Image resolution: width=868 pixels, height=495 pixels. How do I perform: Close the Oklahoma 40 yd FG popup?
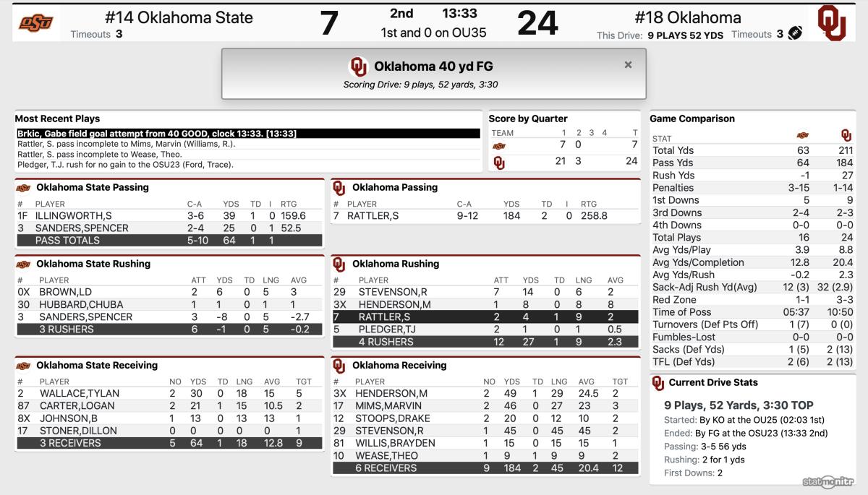pos(628,65)
